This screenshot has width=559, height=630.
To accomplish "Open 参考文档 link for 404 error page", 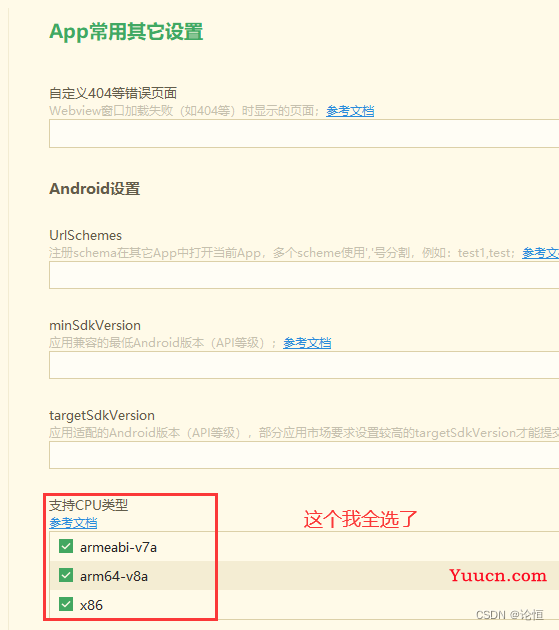I will (350, 111).
